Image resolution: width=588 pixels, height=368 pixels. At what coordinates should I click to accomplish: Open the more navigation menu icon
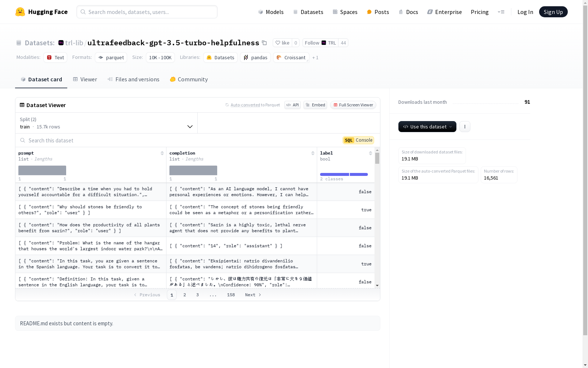501,12
